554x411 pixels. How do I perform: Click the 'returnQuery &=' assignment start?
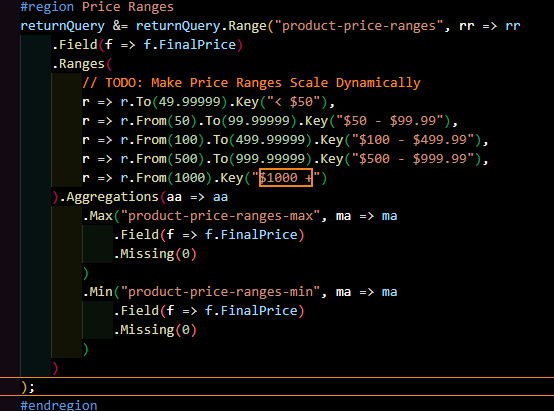pos(74,26)
